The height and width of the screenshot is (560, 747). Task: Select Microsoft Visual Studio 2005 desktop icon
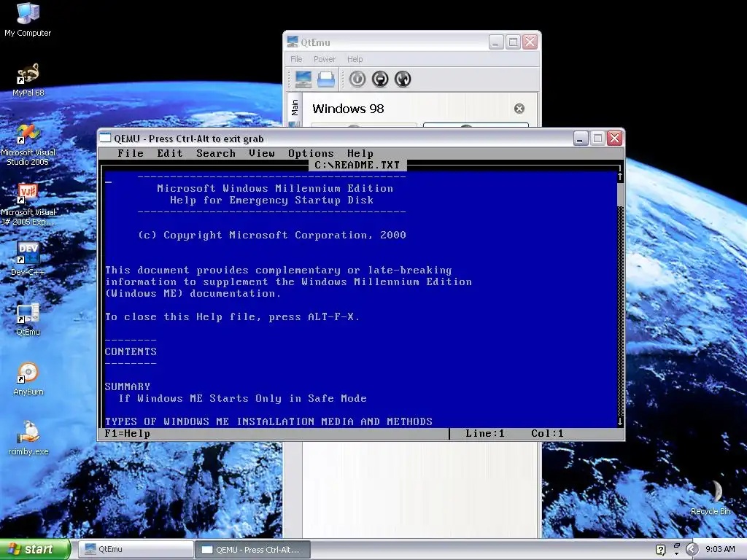pyautogui.click(x=28, y=145)
